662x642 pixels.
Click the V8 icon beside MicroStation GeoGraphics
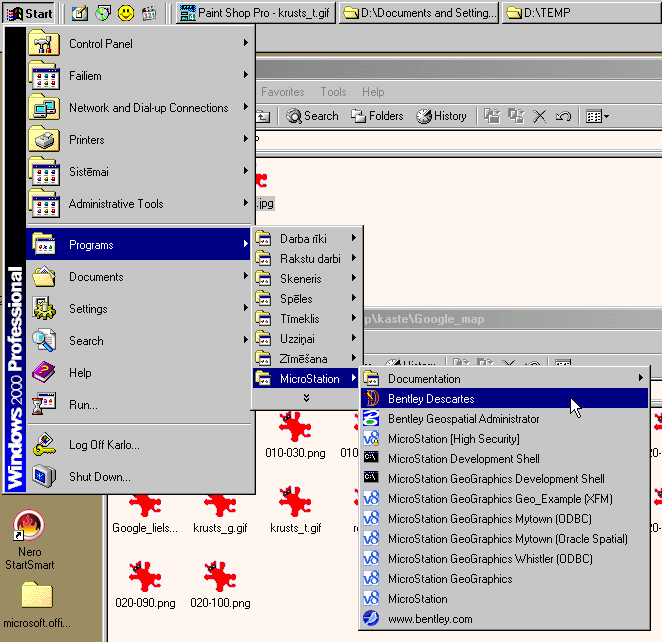pos(372,579)
